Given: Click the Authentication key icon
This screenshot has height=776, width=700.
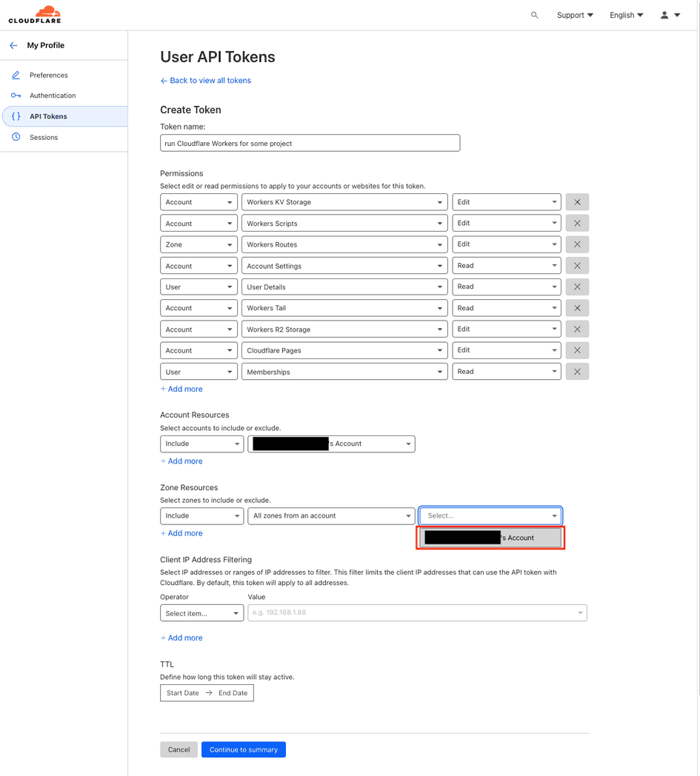Looking at the screenshot, I should pyautogui.click(x=16, y=96).
